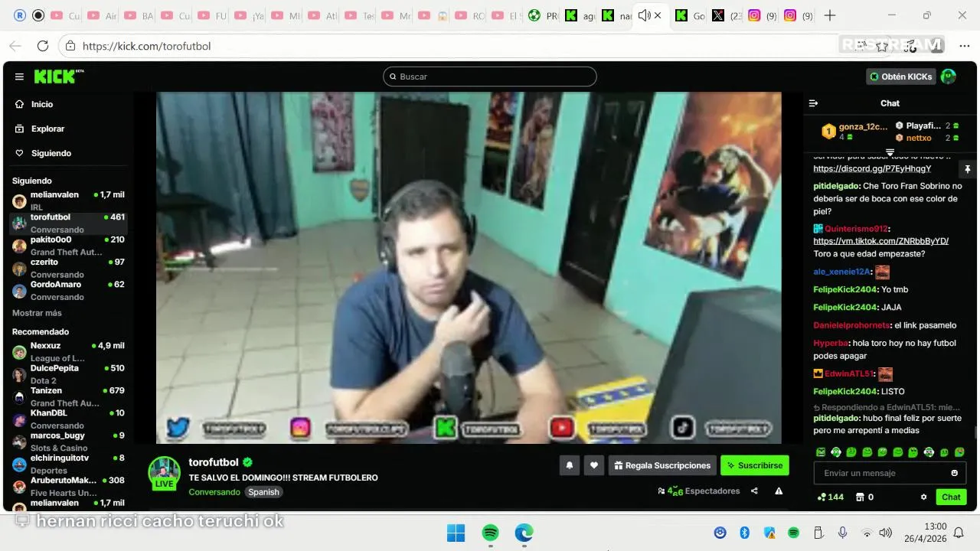Image resolution: width=980 pixels, height=551 pixels.
Task: Open recommended channel AruberutoMak
Action: click(x=68, y=486)
